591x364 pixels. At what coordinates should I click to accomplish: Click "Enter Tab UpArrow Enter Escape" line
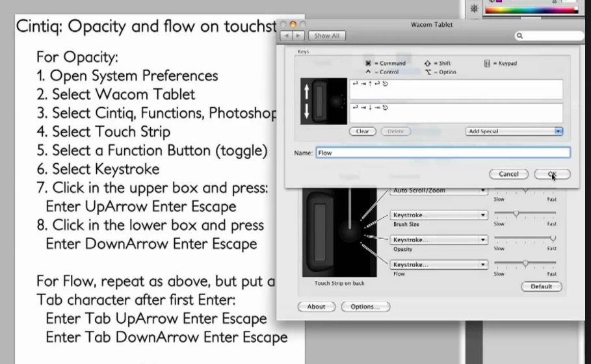[x=156, y=318]
